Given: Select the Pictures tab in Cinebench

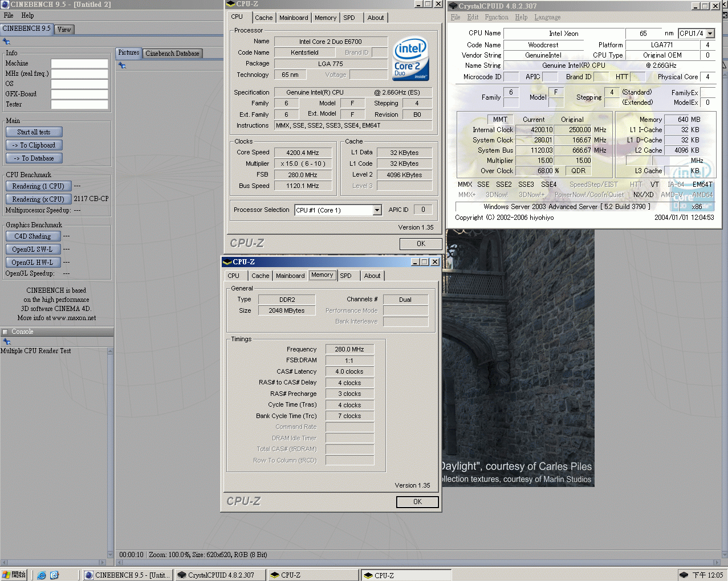Looking at the screenshot, I should tap(129, 52).
